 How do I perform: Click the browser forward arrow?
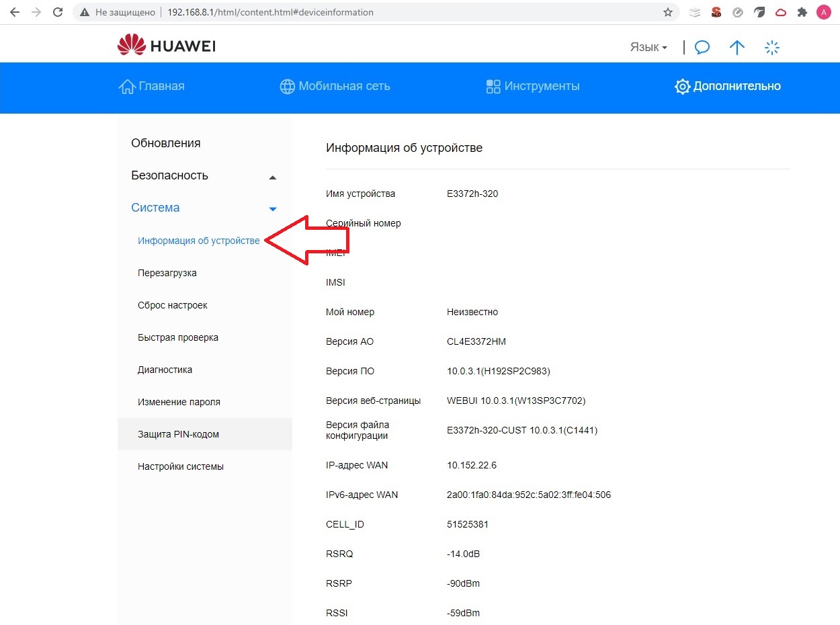click(36, 12)
